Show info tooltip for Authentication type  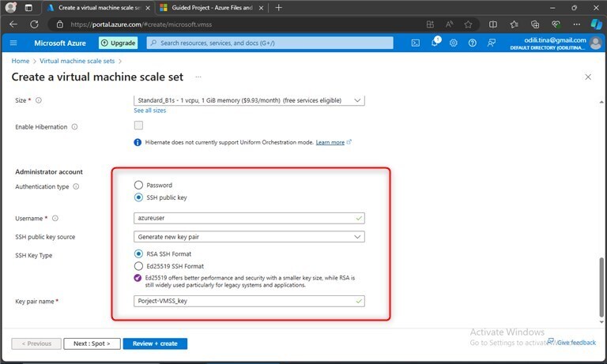pyautogui.click(x=76, y=186)
